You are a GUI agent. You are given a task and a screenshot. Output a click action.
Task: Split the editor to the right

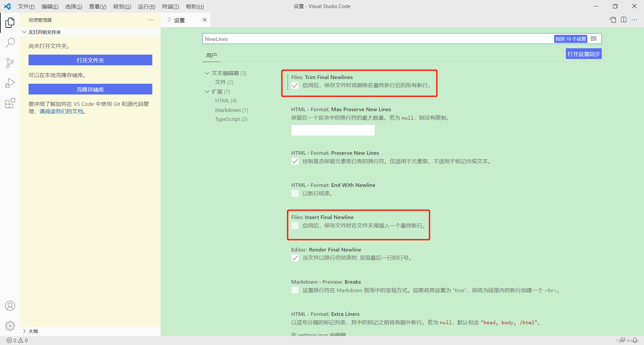pos(624,20)
